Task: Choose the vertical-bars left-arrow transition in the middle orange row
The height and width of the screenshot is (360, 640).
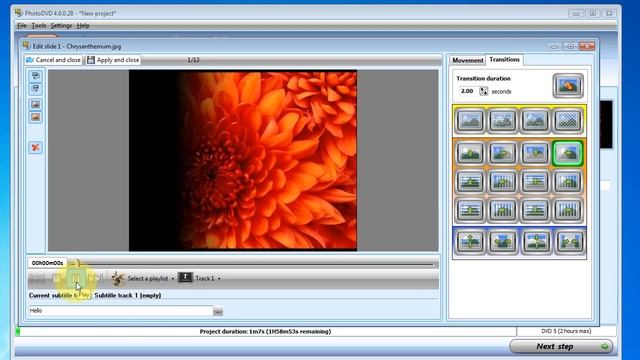Action: (568, 182)
